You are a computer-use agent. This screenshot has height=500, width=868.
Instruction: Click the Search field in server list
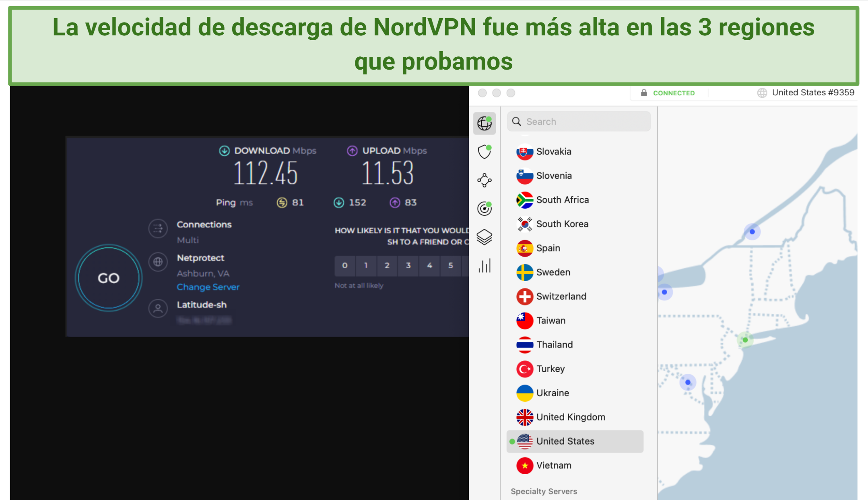[579, 121]
